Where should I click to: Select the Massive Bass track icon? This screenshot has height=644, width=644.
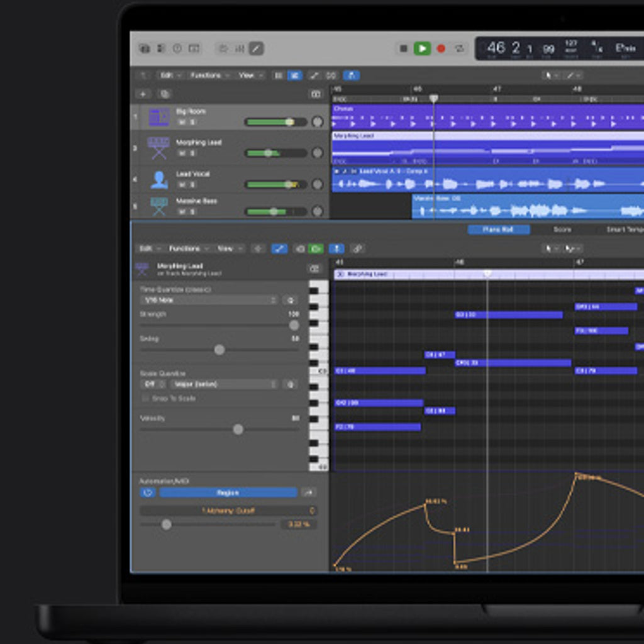click(x=158, y=206)
